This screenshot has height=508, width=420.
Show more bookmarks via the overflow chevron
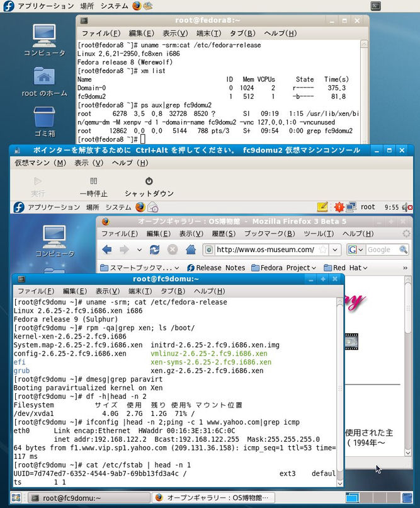tap(405, 268)
